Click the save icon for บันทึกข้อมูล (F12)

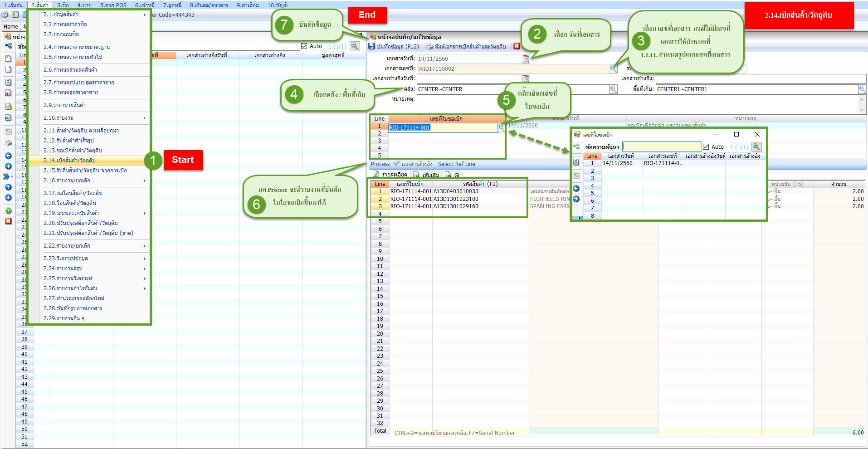click(372, 46)
